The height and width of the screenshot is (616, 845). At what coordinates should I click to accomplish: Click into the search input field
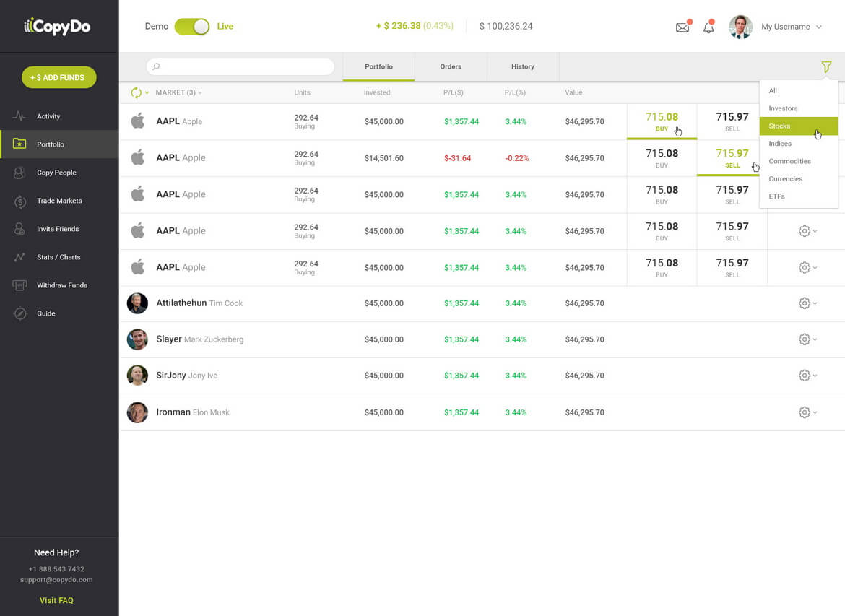coord(240,67)
